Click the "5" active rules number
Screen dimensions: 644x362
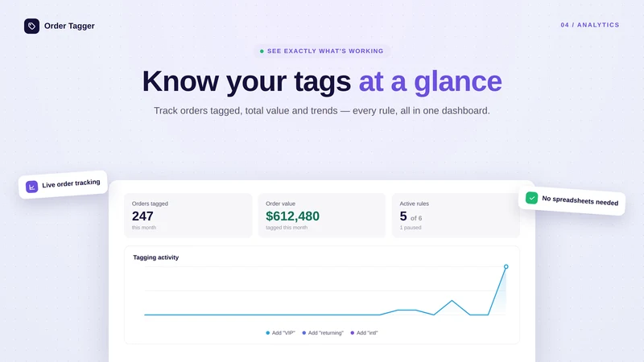(403, 216)
